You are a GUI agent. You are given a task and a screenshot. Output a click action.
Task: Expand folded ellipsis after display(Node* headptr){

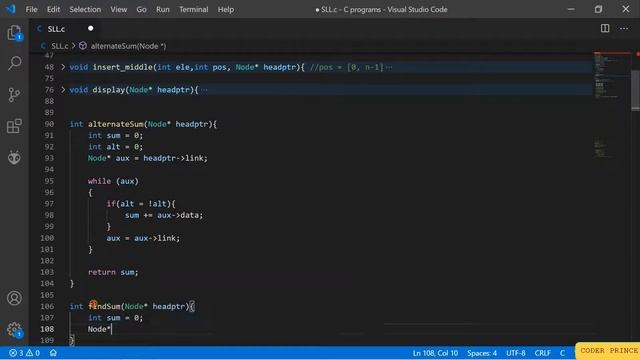tap(204, 90)
